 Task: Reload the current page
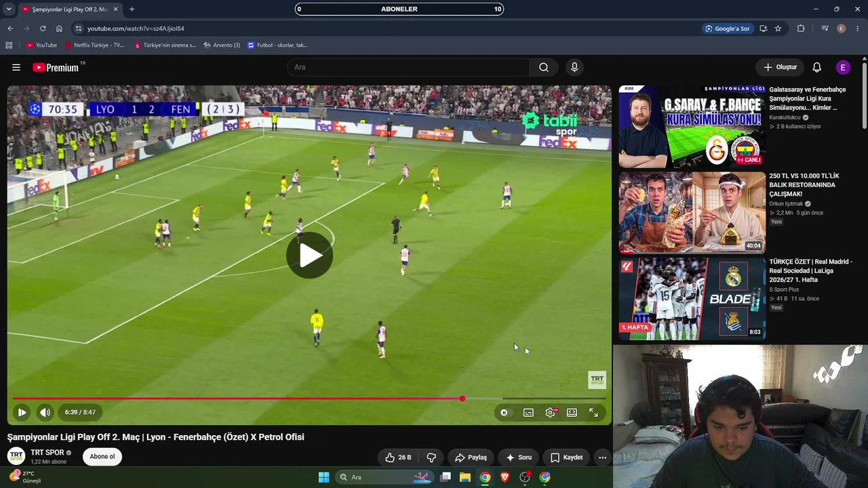click(x=43, y=28)
